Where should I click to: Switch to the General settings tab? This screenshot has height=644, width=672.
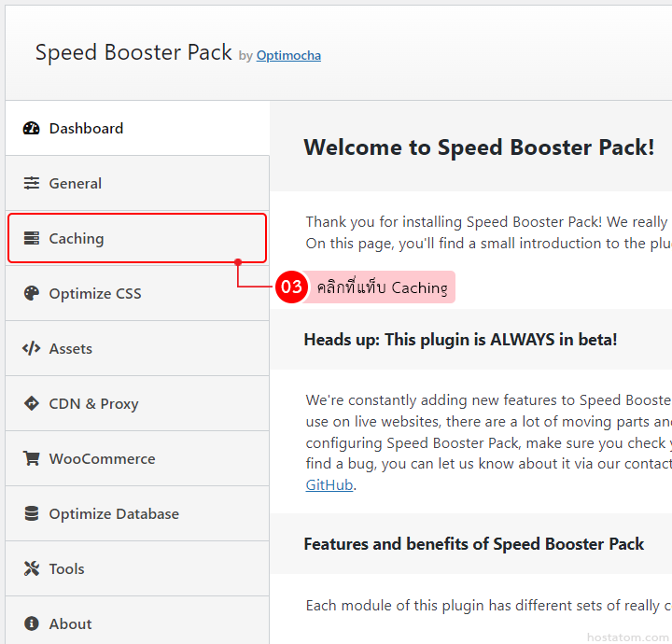76,184
